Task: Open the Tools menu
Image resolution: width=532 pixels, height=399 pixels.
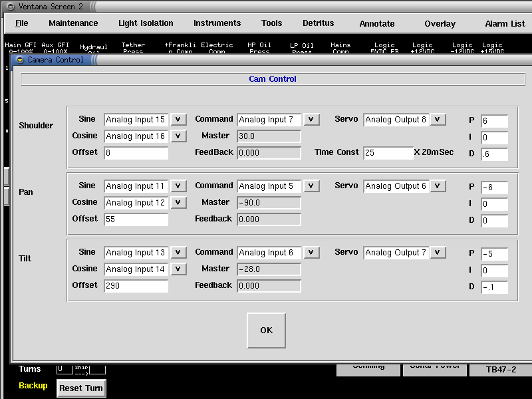Action: (271, 23)
